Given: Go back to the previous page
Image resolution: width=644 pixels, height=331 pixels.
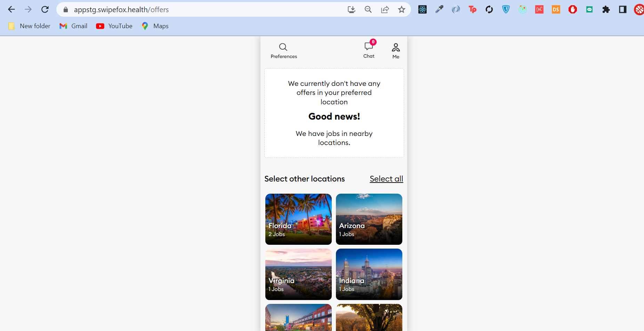Looking at the screenshot, I should (11, 9).
